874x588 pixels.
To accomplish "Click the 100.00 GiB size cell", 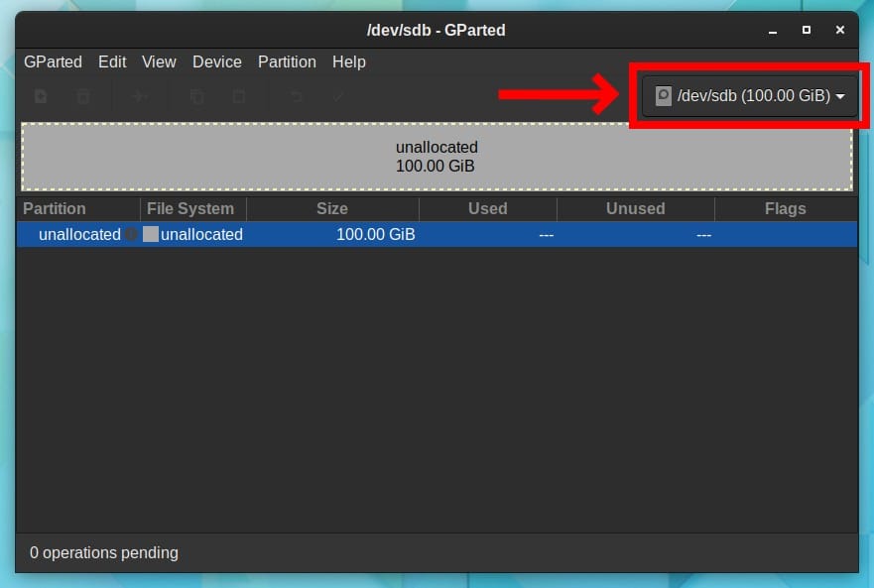I will [376, 235].
